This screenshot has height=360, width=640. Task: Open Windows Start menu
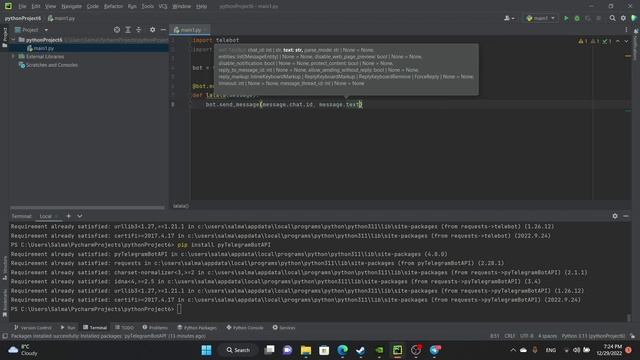click(207, 350)
